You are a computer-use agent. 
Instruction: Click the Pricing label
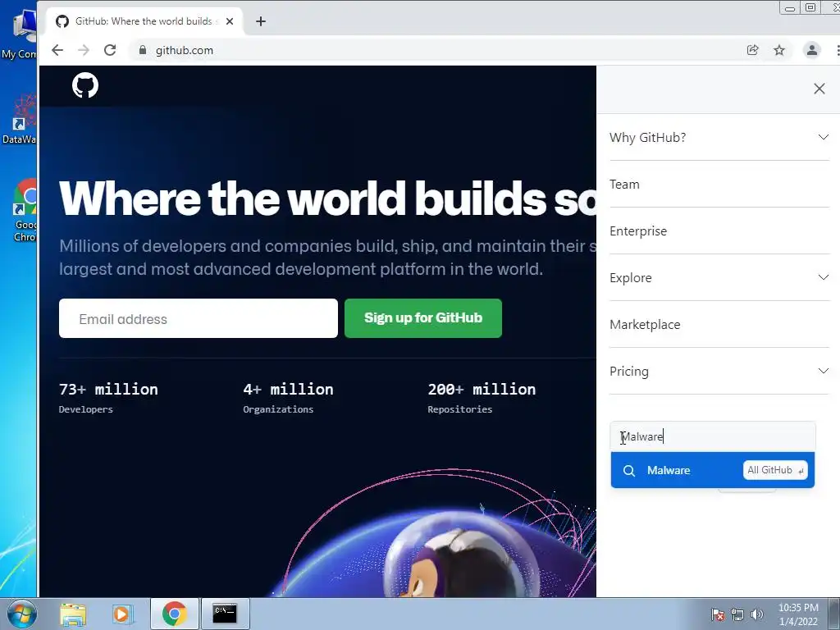coord(629,372)
